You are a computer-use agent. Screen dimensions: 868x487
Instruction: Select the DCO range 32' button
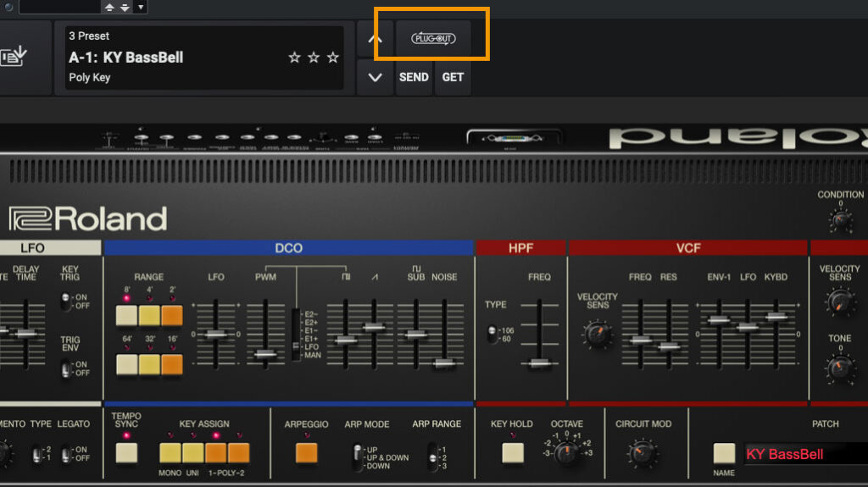tap(149, 365)
